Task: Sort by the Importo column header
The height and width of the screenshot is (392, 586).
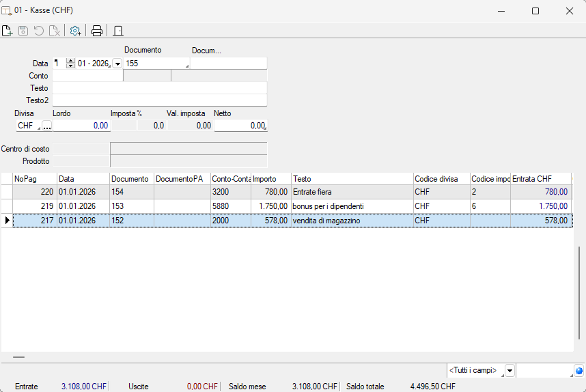Action: click(270, 179)
